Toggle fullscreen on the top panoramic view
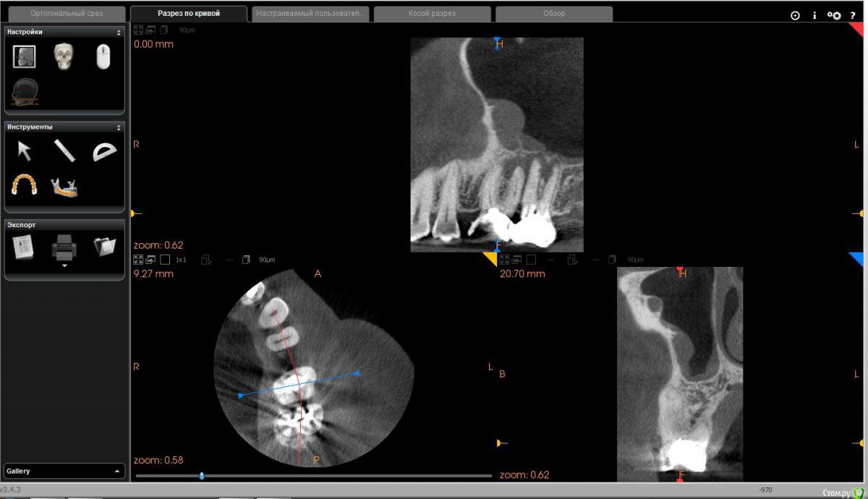This screenshot has height=499, width=868. 137,30
